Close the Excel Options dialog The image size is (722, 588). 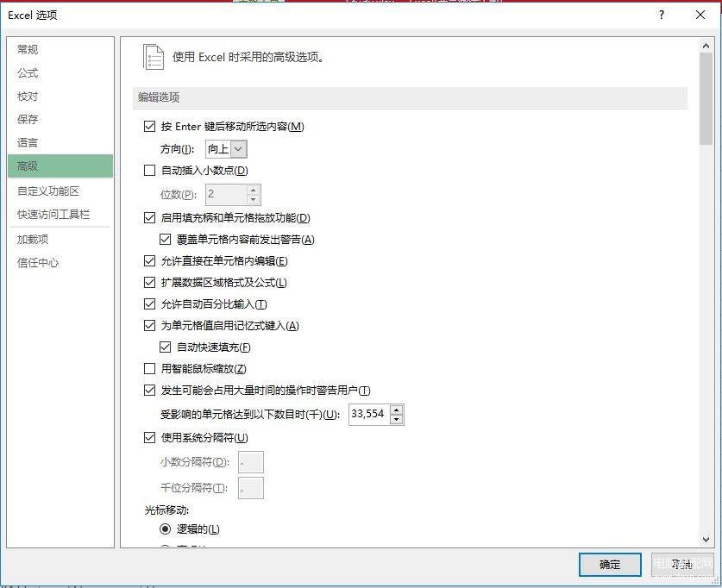(x=700, y=15)
